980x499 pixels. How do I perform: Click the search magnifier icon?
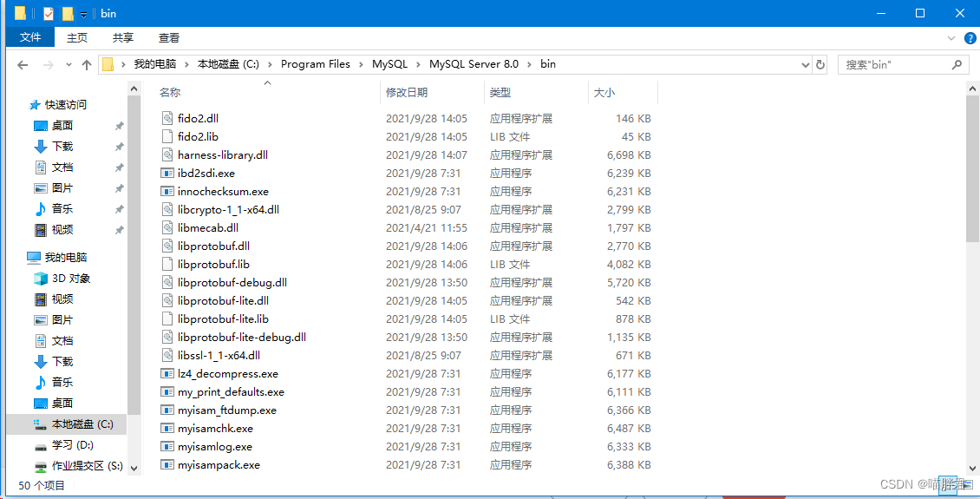(x=957, y=64)
